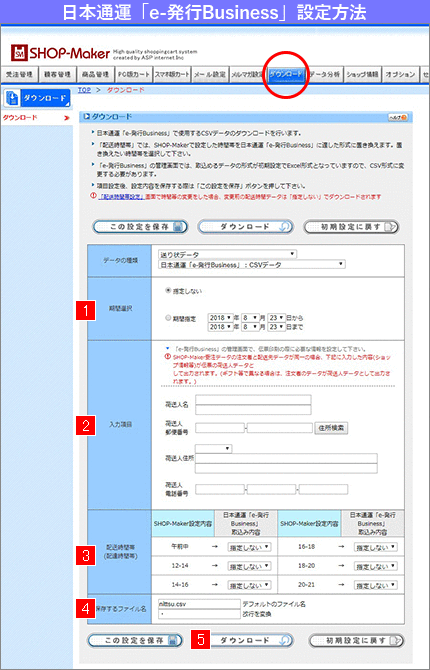Switch to the スマホ版カート tab
The height and width of the screenshot is (670, 430).
pyautogui.click(x=172, y=74)
